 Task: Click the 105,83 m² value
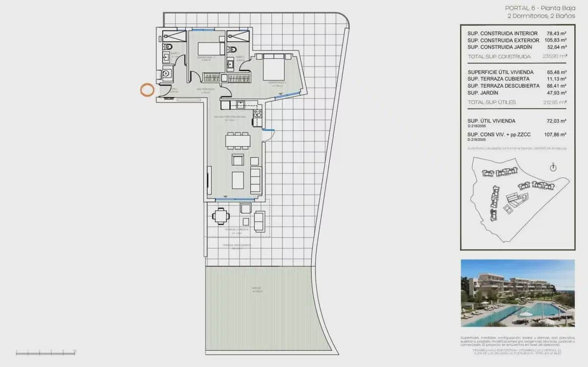[555, 40]
